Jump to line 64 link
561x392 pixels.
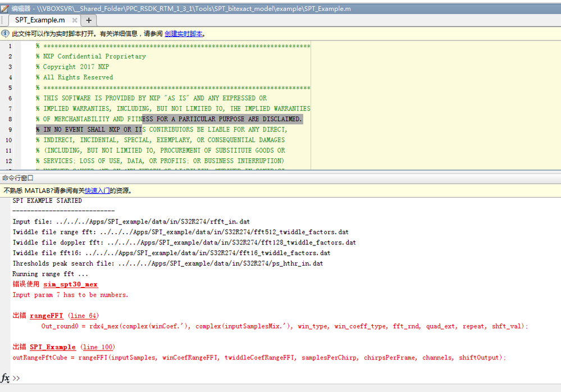(x=83, y=316)
